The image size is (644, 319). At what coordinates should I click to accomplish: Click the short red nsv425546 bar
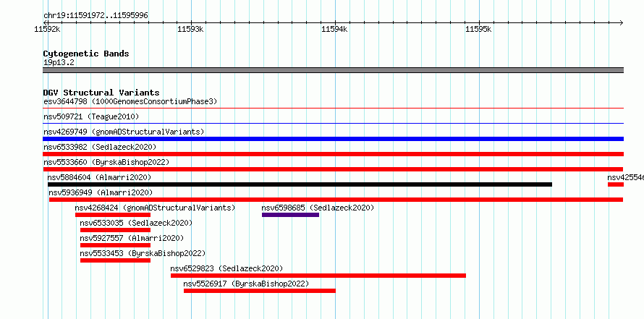616,184
